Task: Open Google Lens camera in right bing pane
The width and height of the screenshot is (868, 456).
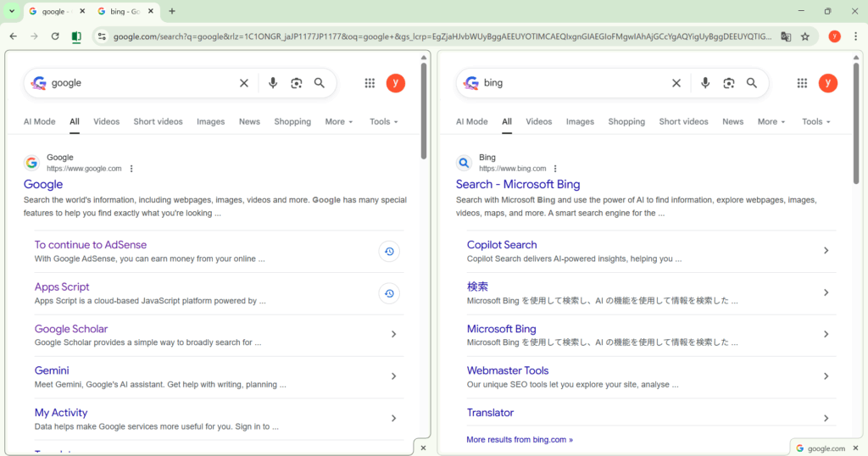Action: (x=728, y=83)
